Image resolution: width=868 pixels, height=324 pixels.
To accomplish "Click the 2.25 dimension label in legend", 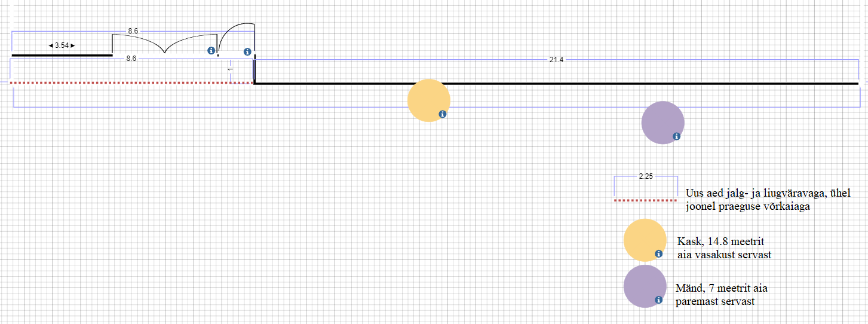I will coord(645,176).
